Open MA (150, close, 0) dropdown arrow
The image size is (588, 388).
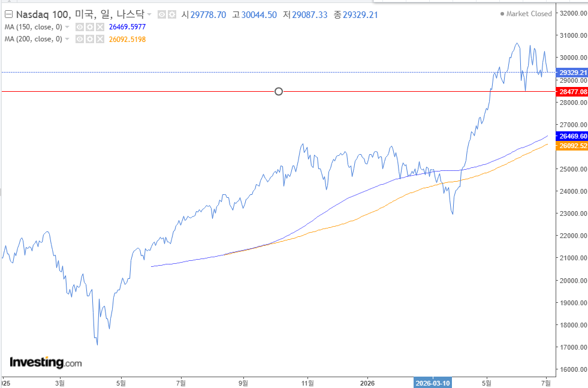tap(67, 27)
